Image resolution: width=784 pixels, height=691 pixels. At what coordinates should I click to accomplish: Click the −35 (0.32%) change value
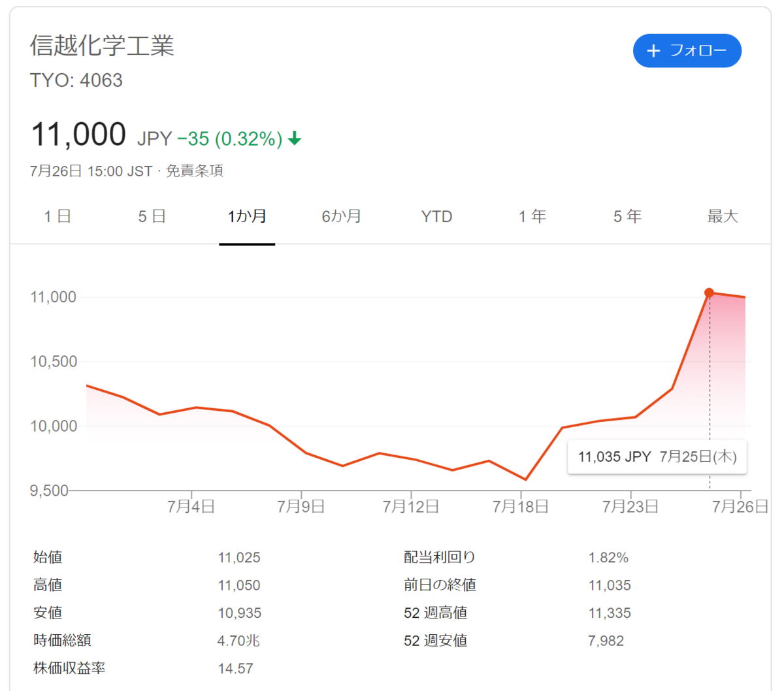pyautogui.click(x=229, y=138)
